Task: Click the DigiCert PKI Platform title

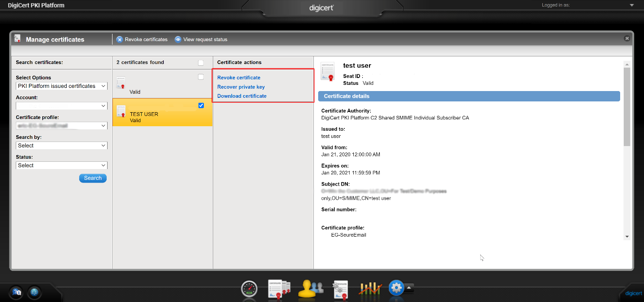Action: coord(36,5)
